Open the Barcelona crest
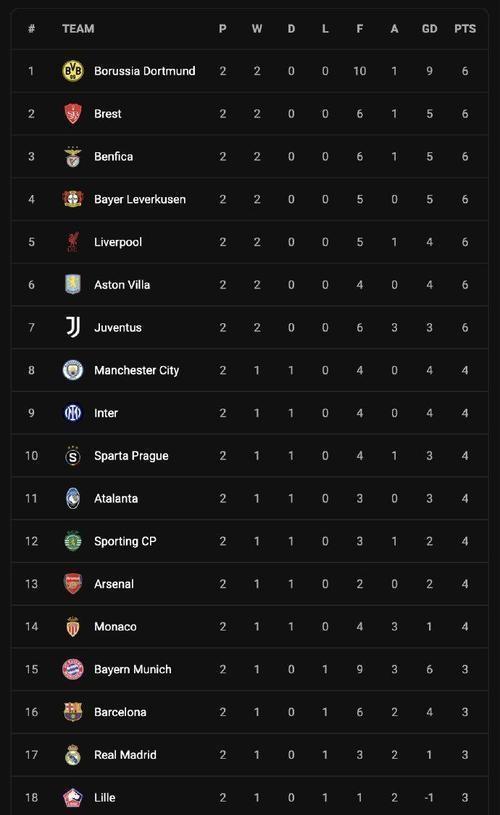This screenshot has height=815, width=500. 73,712
